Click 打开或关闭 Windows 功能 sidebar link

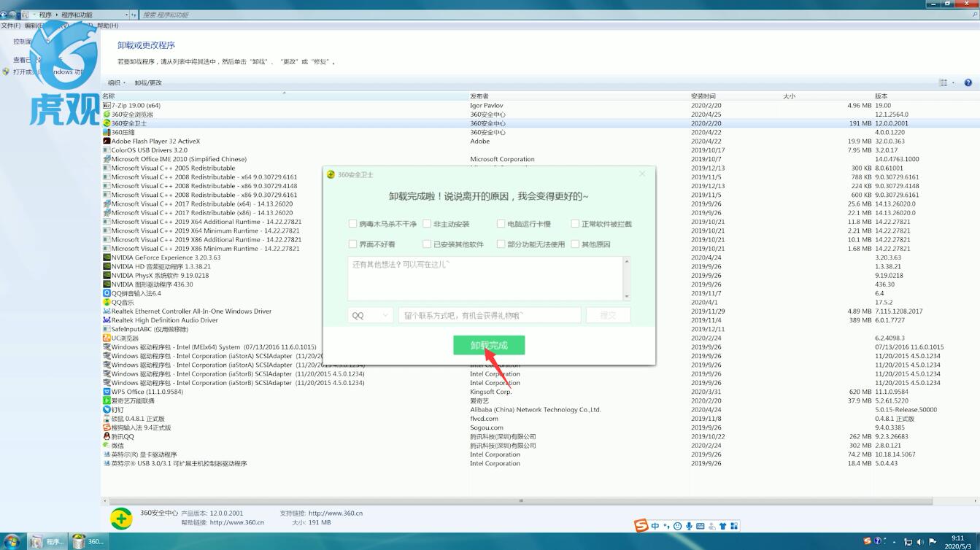pyautogui.click(x=48, y=71)
